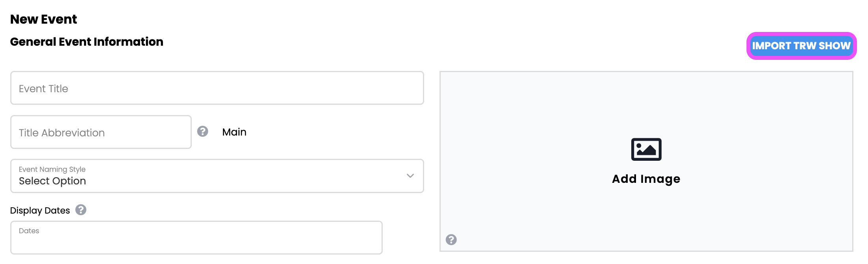Screen dimensions: 868x264
Task: Click the Add Image text
Action: pos(646,179)
